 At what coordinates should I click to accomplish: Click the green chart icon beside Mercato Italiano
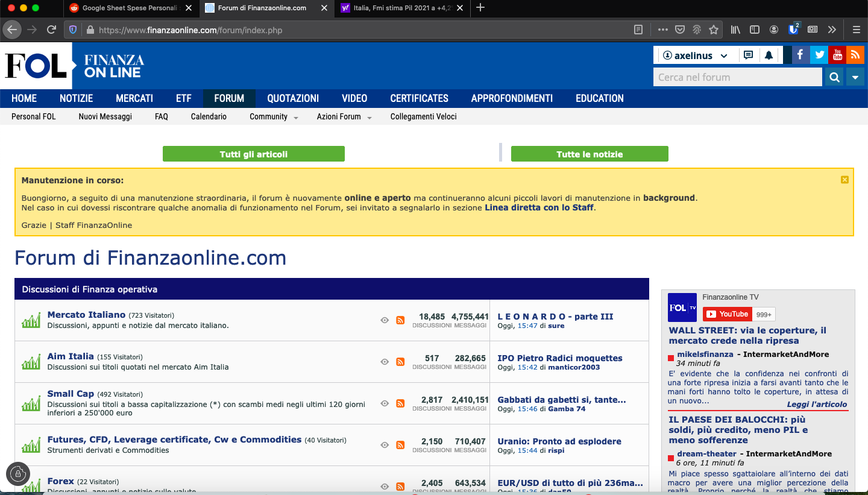coord(31,320)
